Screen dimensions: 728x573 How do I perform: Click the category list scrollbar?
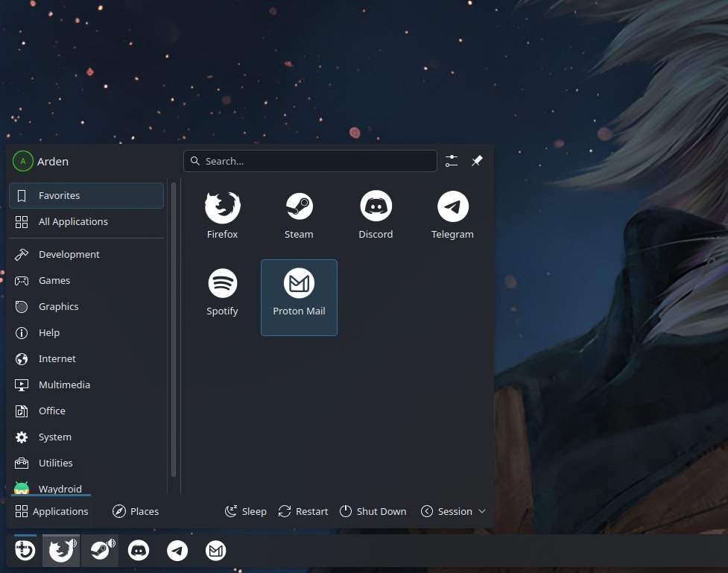point(174,328)
